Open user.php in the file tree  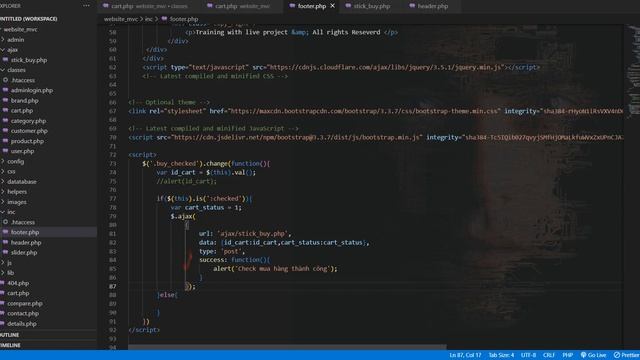click(x=22, y=151)
